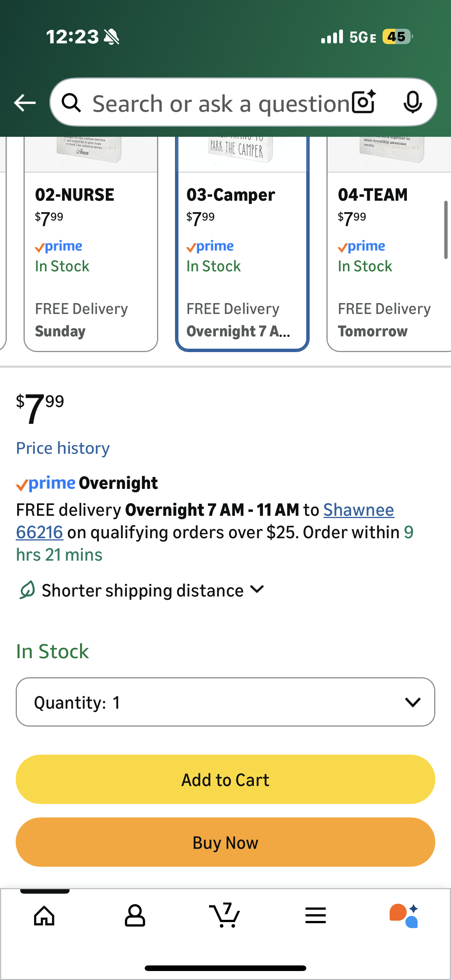
Task: Focus the search or ask a question field
Action: coord(221,103)
